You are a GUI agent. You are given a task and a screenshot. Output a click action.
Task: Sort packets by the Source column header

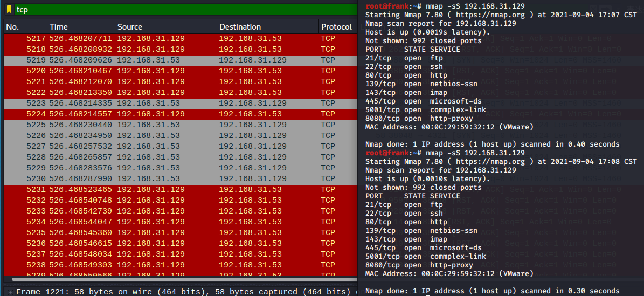tap(166, 27)
